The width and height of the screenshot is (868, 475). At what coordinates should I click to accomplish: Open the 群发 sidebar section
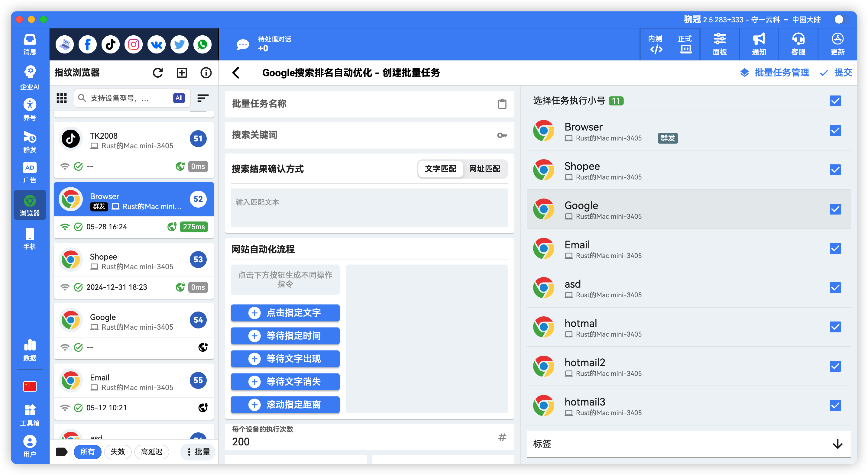click(30, 141)
